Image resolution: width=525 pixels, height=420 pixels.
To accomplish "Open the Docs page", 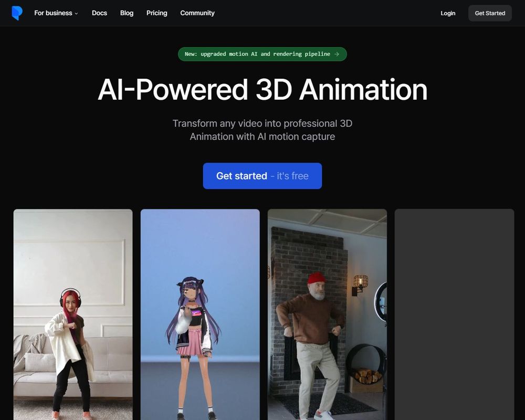I will [x=99, y=13].
